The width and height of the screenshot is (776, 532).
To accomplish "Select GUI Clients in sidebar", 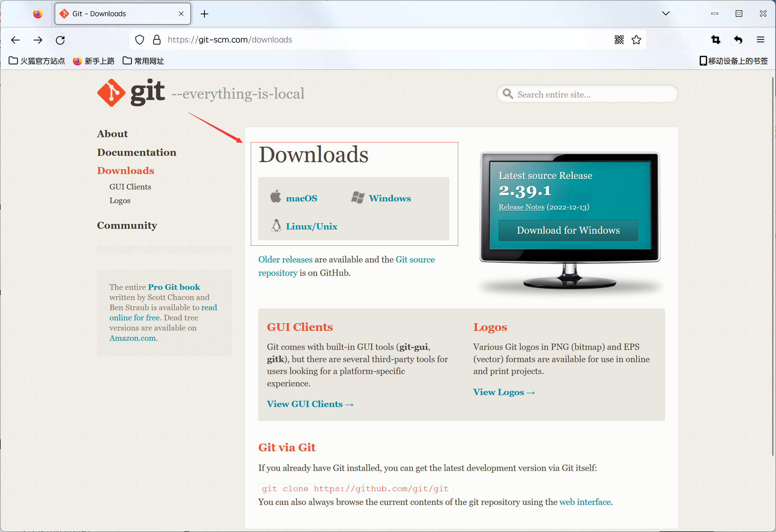I will [130, 187].
